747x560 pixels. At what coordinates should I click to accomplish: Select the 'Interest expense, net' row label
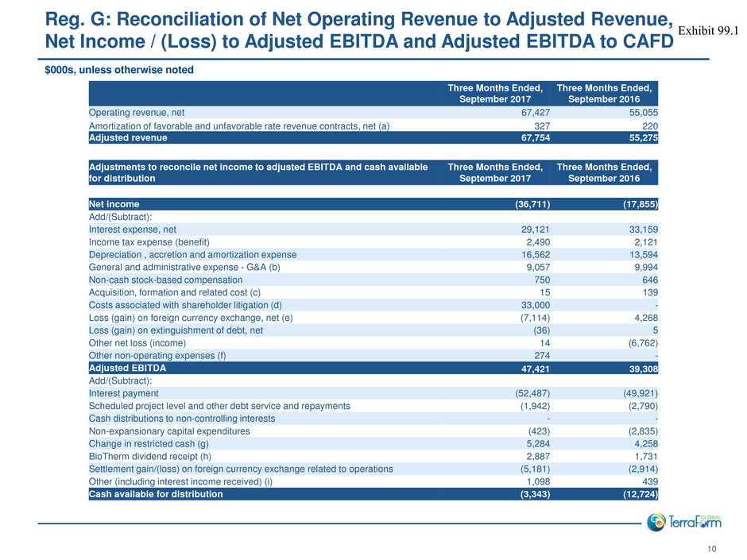tap(132, 229)
